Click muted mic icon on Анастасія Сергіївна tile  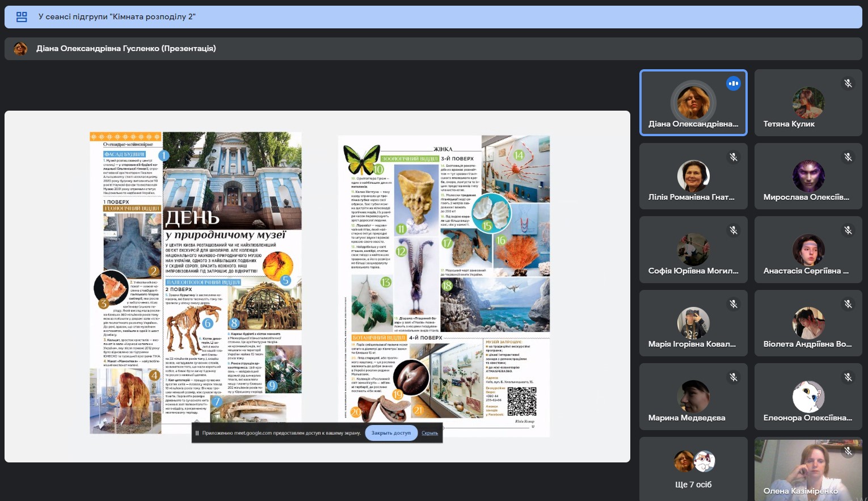(x=848, y=230)
